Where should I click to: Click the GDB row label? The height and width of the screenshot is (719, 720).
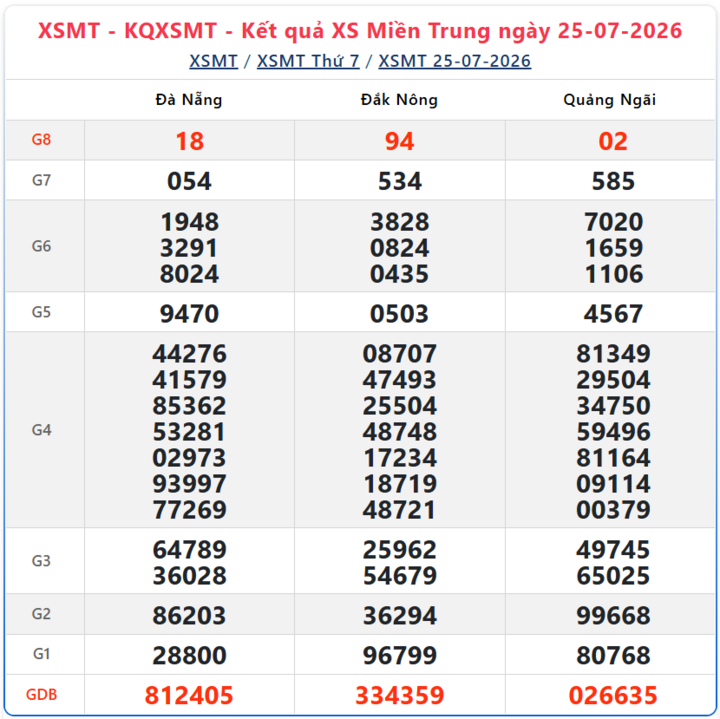pos(41,695)
